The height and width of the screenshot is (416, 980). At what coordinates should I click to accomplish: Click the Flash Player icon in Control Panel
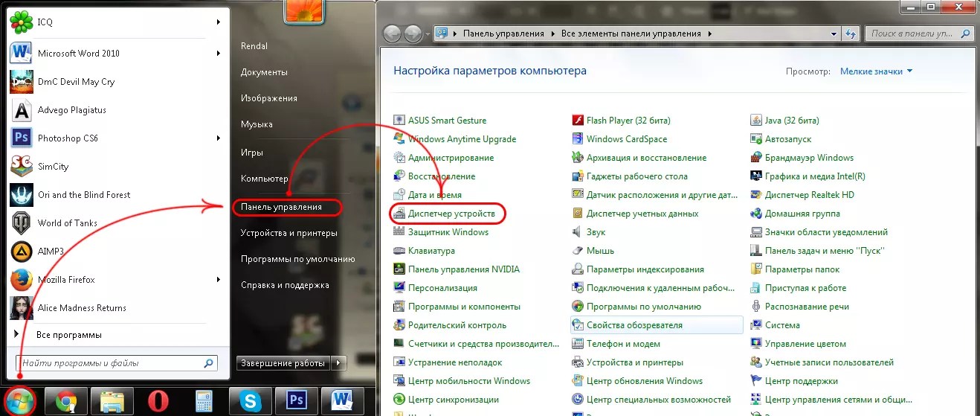(x=578, y=121)
